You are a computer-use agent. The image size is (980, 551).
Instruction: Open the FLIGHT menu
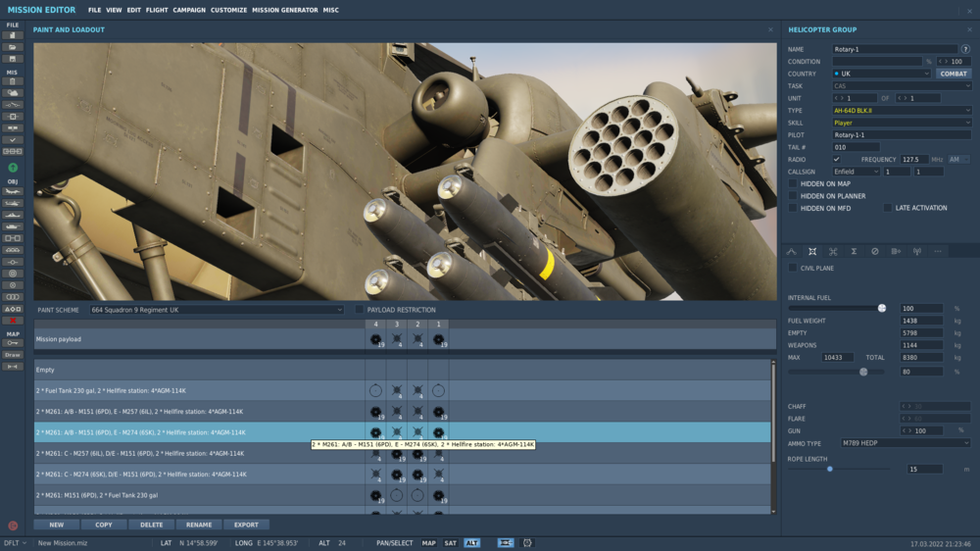(x=157, y=10)
